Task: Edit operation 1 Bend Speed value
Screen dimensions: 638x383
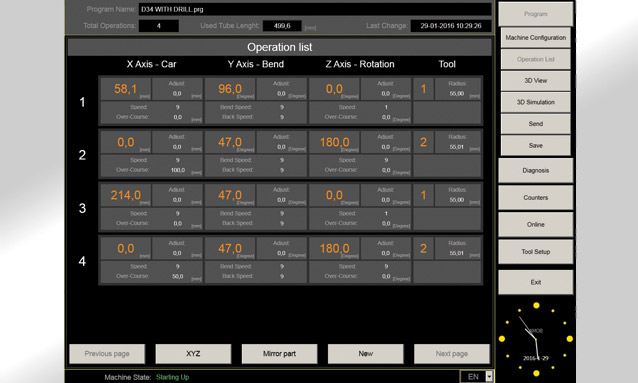Action: point(282,107)
